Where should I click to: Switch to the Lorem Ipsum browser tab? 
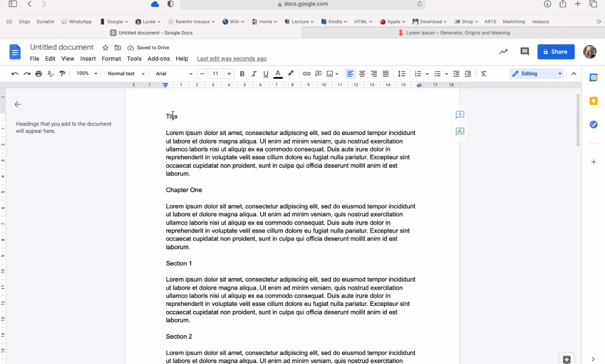pyautogui.click(x=454, y=33)
